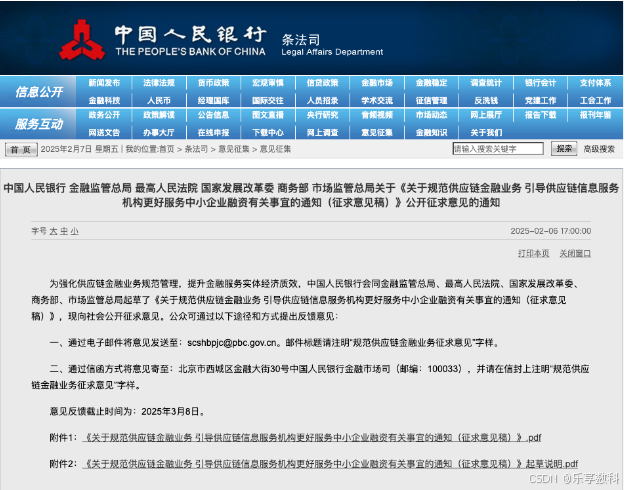Open the 法律法规 menu item
The height and width of the screenshot is (490, 625).
coord(159,83)
